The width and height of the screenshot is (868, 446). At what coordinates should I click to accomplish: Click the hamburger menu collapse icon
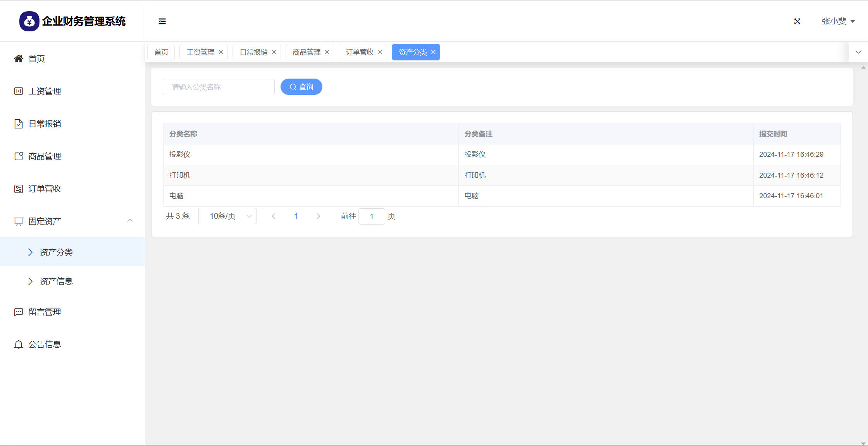point(162,21)
